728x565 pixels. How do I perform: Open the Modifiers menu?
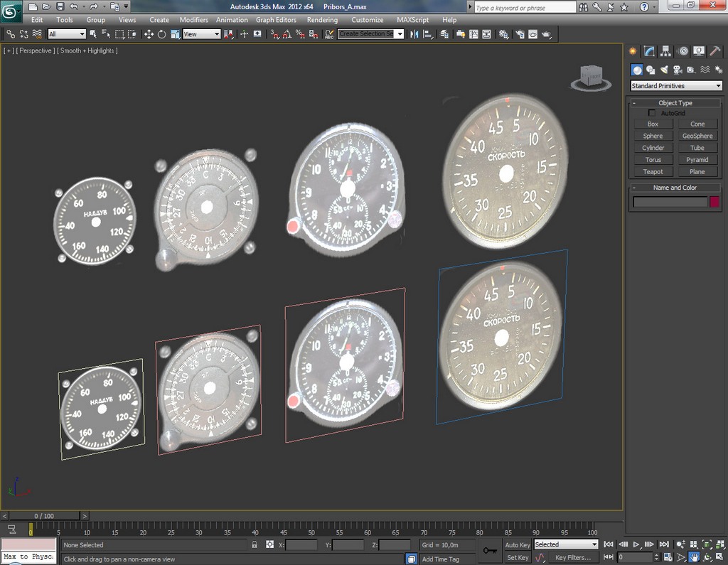(x=193, y=20)
